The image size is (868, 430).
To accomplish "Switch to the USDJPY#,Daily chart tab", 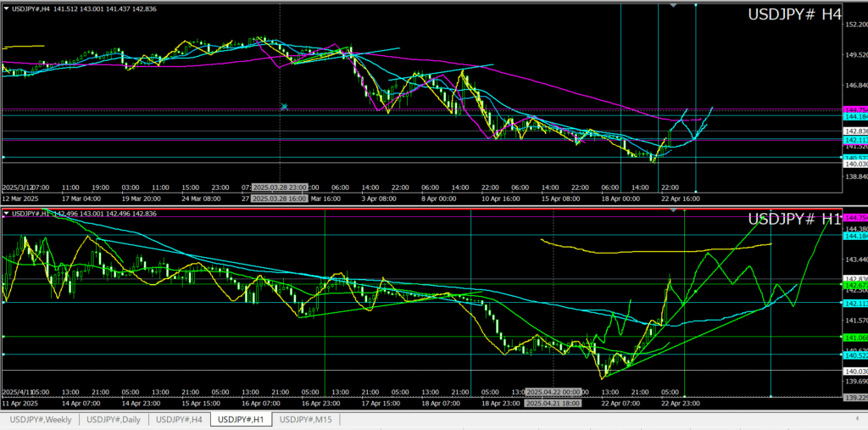I will (114, 420).
